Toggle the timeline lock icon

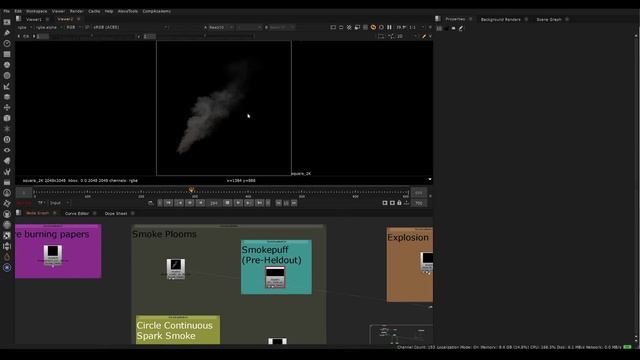(x=399, y=203)
